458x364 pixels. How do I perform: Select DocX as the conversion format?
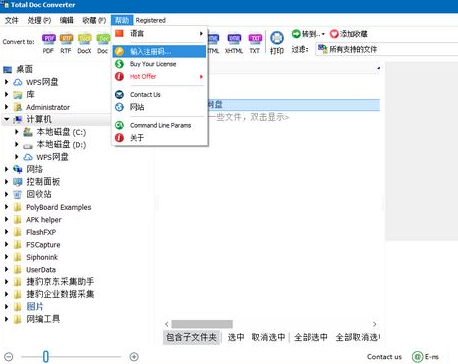click(x=84, y=43)
